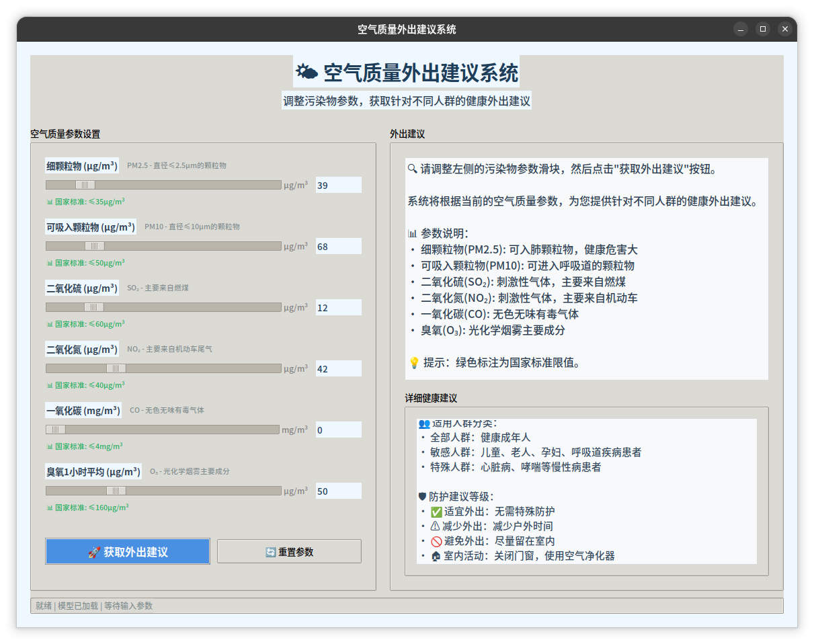Click the house icon beside 室内活动

[x=436, y=556]
